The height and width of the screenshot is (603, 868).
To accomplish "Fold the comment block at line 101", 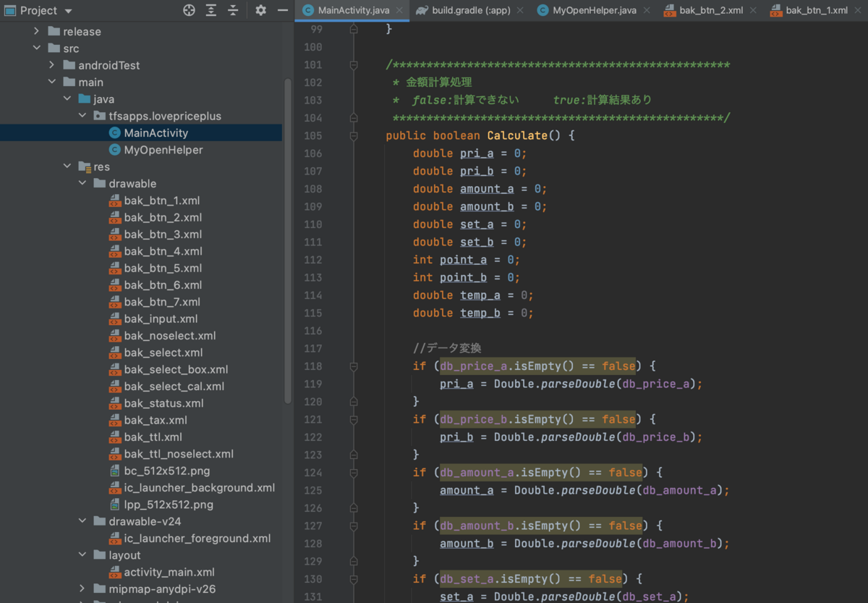I will 354,64.
